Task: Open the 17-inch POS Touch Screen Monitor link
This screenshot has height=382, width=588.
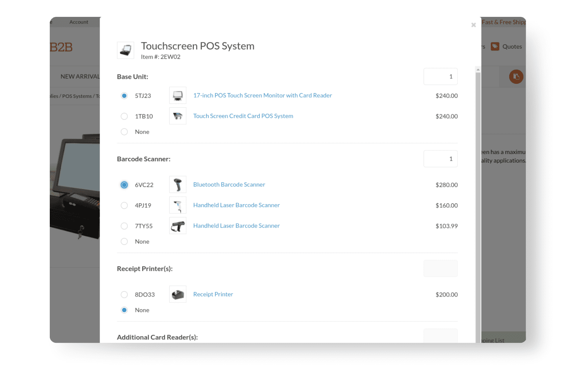Action: (262, 96)
